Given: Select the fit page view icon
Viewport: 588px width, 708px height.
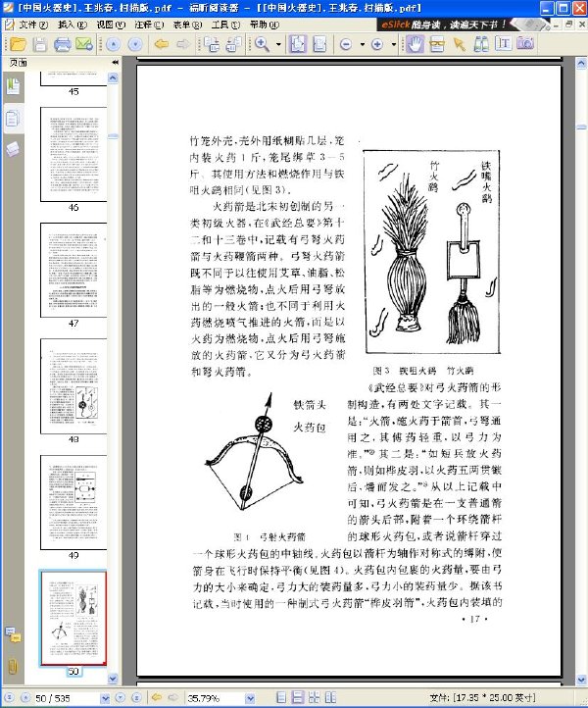Looking at the screenshot, I should pyautogui.click(x=298, y=44).
